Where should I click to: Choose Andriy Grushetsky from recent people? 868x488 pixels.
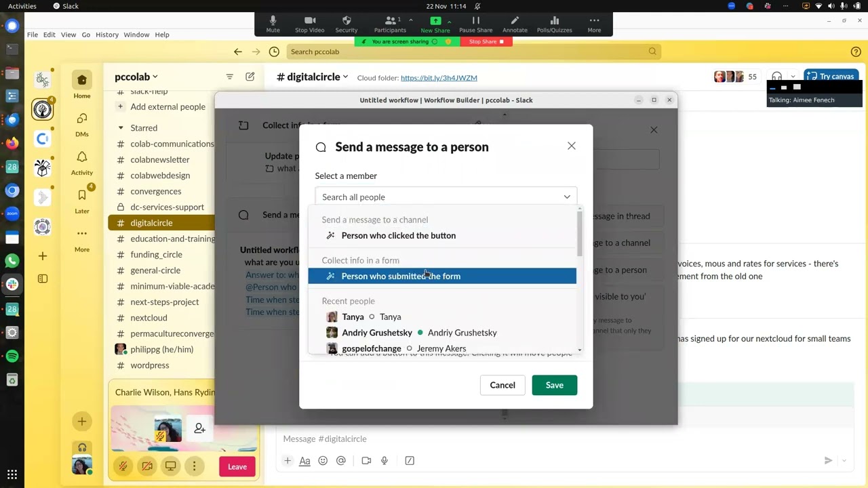(x=442, y=332)
